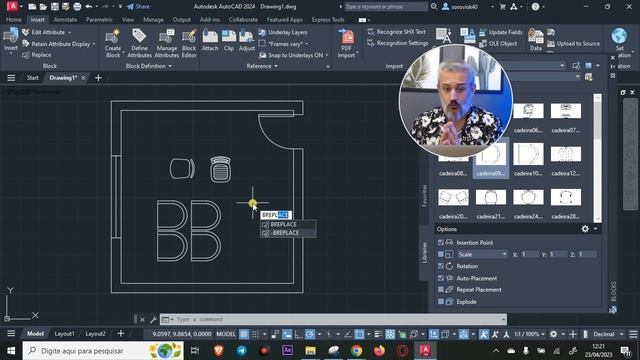Switch to the Annotate ribbon tab
Image resolution: width=640 pixels, height=360 pixels.
coord(65,20)
